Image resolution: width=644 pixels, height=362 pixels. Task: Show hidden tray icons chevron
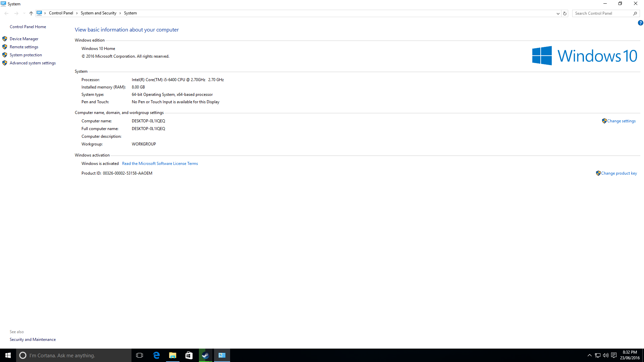click(589, 355)
